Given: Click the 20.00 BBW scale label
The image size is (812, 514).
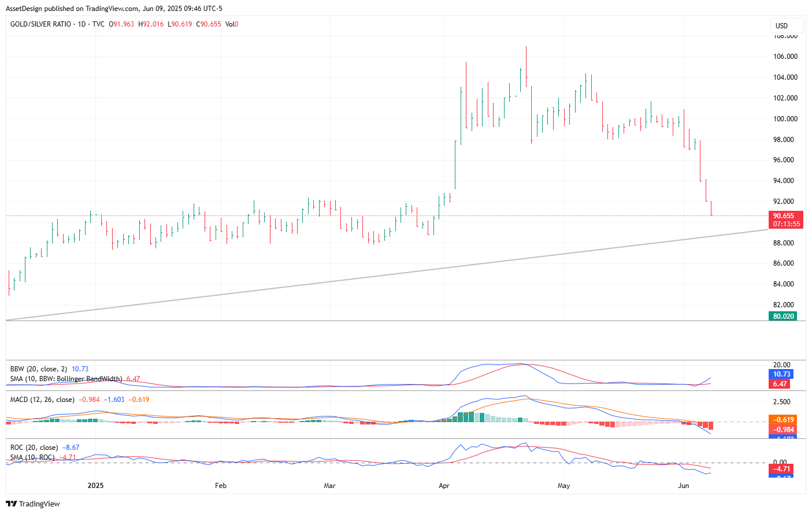Looking at the screenshot, I should pyautogui.click(x=782, y=365).
